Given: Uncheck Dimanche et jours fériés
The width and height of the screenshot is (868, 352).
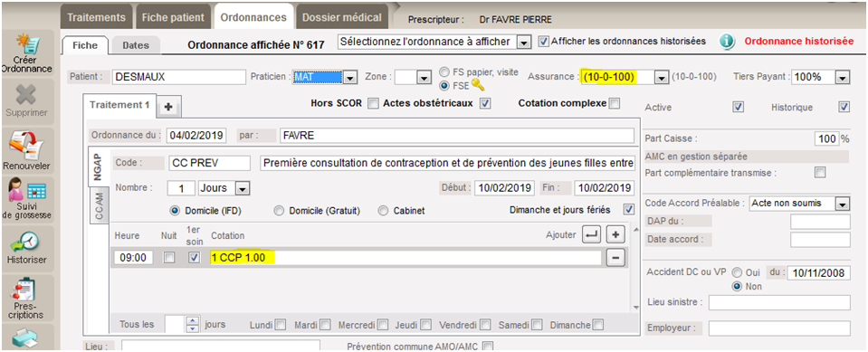Looking at the screenshot, I should (x=628, y=210).
